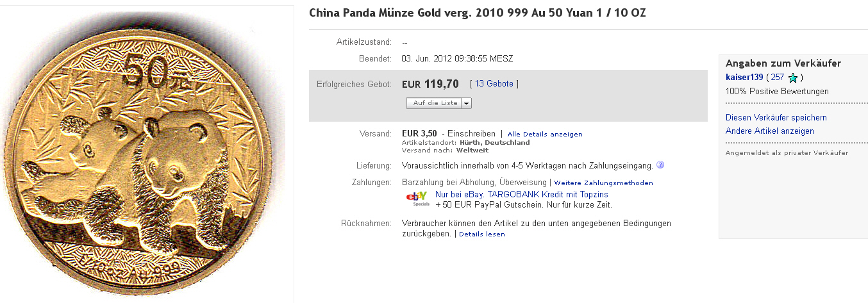The height and width of the screenshot is (303, 868).
Task: Click the EUR 119,70 winning bid price
Action: pos(430,84)
